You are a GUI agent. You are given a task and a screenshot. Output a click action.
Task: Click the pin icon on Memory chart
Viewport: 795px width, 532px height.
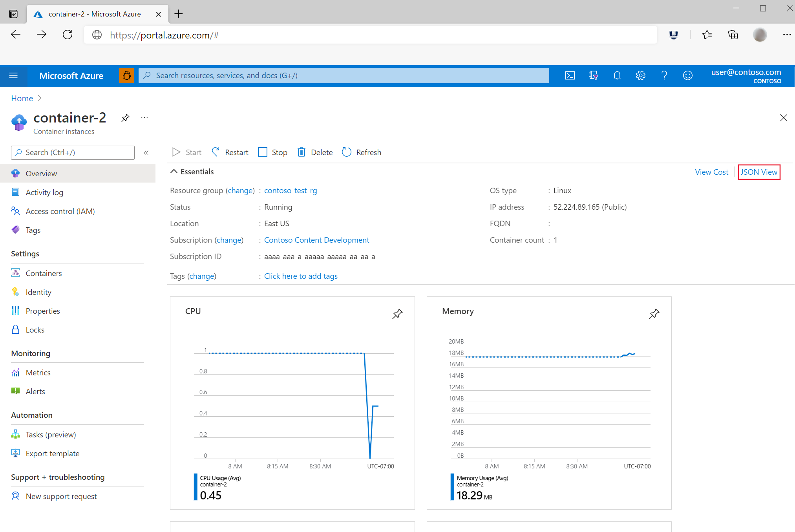[x=654, y=314]
